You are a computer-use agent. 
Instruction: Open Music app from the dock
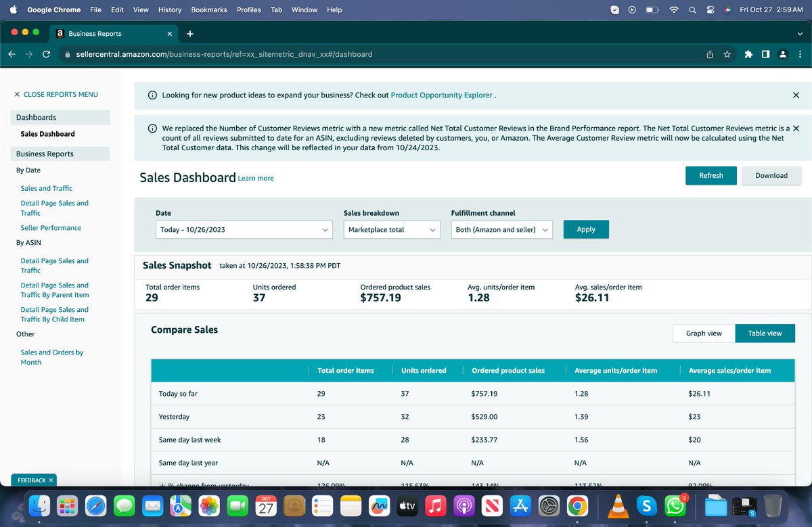pos(435,505)
